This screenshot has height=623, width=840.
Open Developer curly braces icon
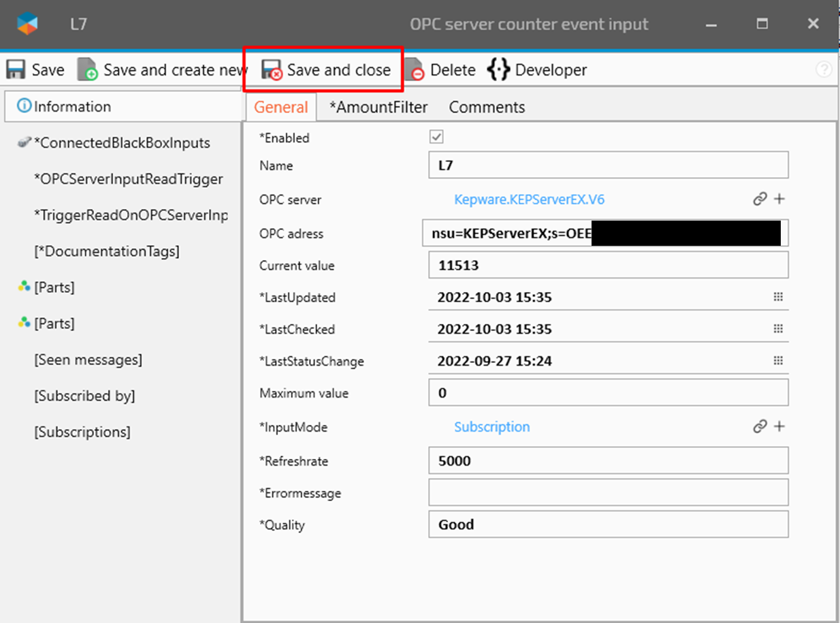coord(498,69)
